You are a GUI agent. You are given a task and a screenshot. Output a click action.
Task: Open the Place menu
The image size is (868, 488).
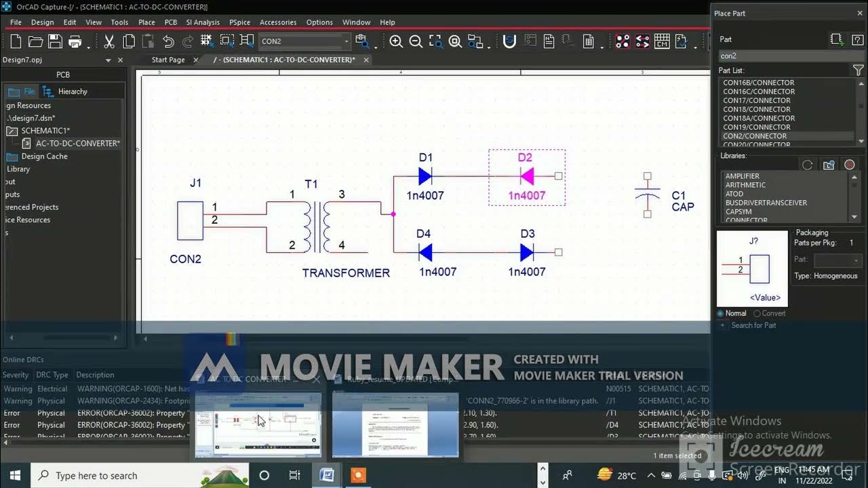(x=146, y=22)
